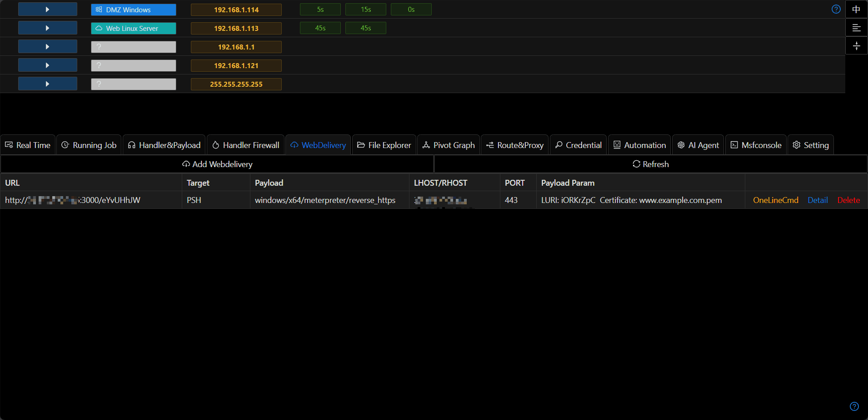Select the reverse_https payload cell
Viewport: 868px width, 420px height.
tap(329, 200)
